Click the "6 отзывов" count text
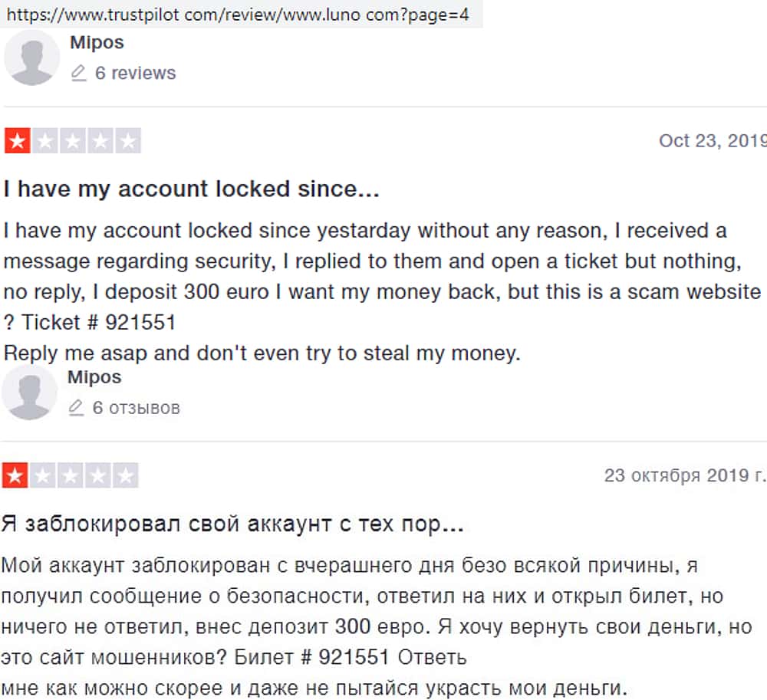Viewport: 767px width, 700px height. pyautogui.click(x=136, y=408)
